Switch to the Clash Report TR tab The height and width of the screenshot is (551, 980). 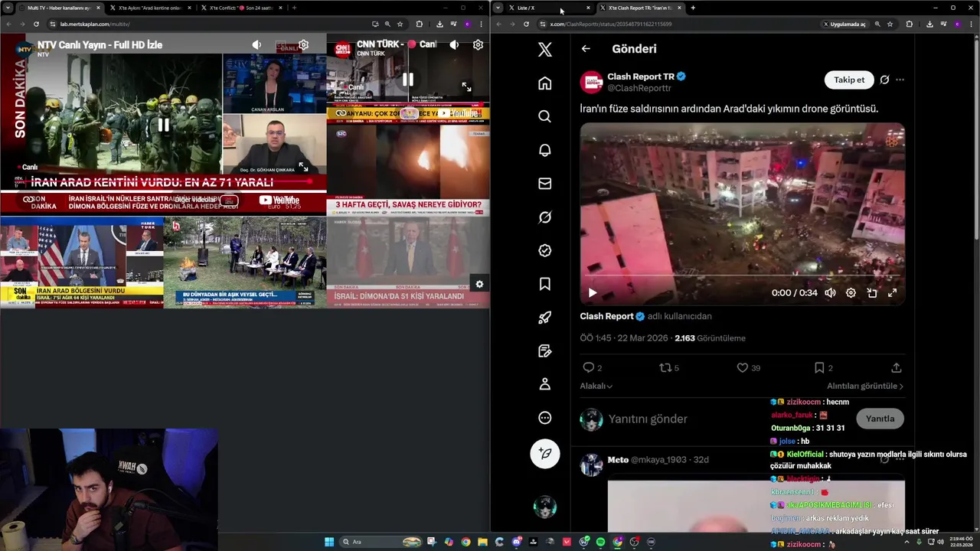(x=640, y=8)
